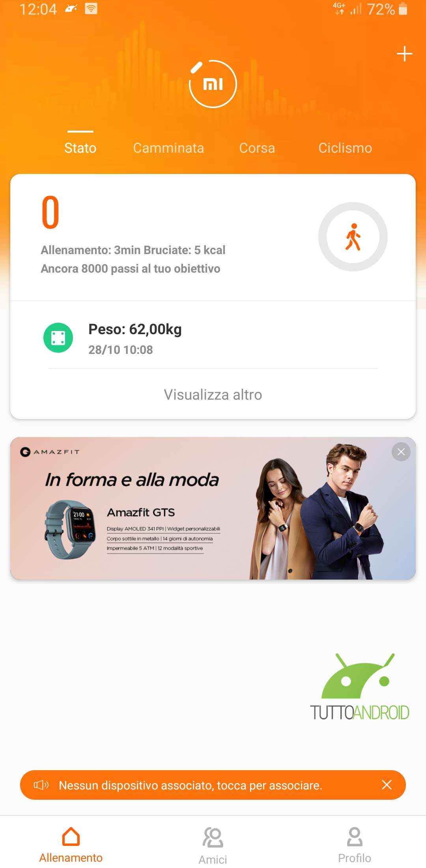Viewport: 426px width, 868px height.
Task: Tap the Nessun dispositivo associato message
Action: (x=191, y=785)
